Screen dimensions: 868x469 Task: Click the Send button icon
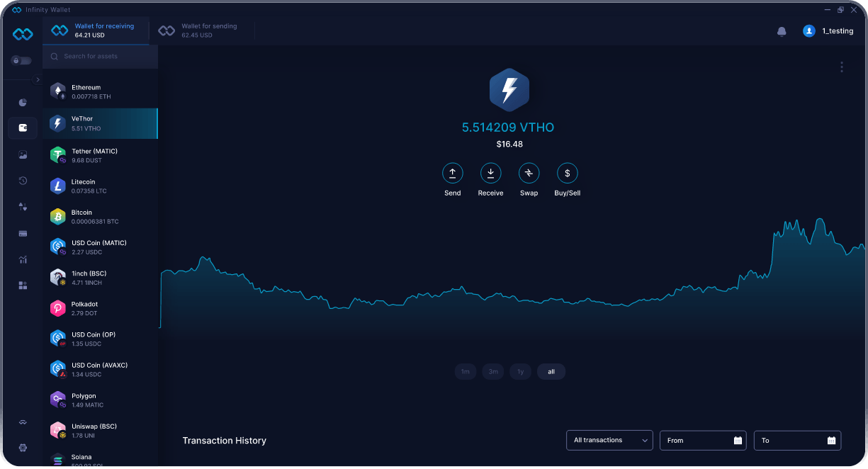pyautogui.click(x=453, y=173)
